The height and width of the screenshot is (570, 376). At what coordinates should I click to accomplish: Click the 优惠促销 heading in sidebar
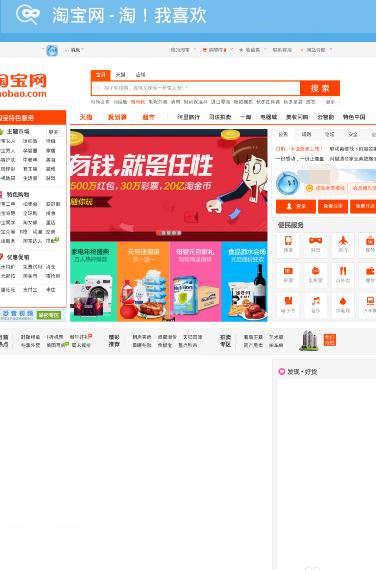[x=18, y=257]
